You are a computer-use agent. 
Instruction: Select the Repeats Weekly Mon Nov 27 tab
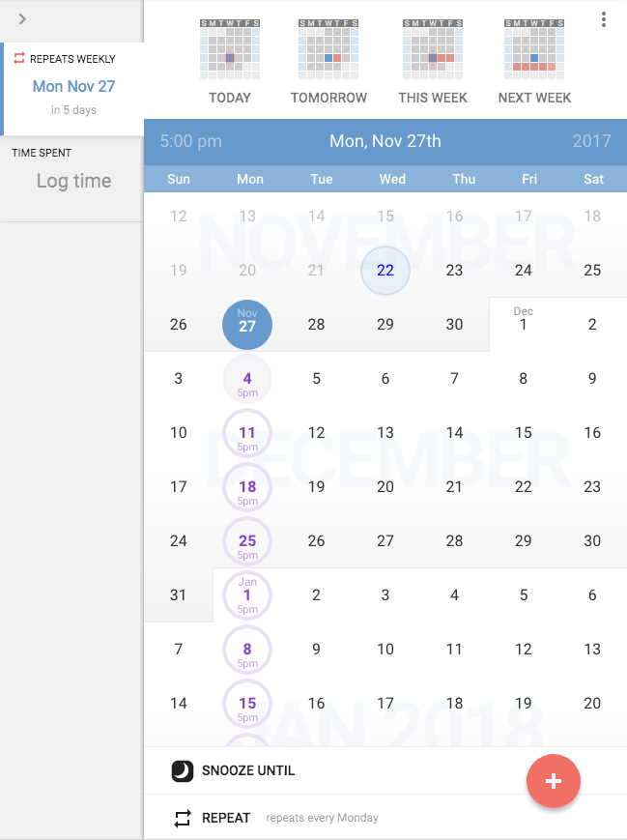(x=73, y=87)
